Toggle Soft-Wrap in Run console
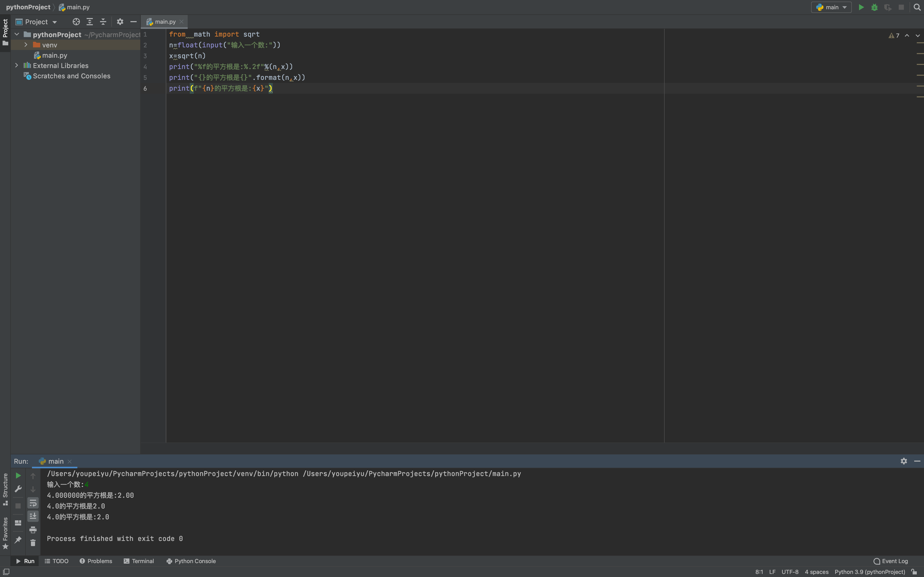 click(33, 503)
